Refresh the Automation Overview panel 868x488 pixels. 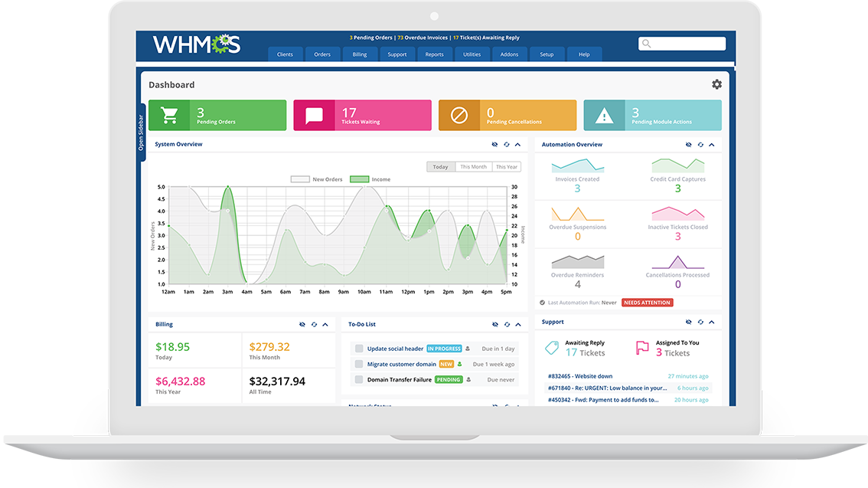click(700, 145)
